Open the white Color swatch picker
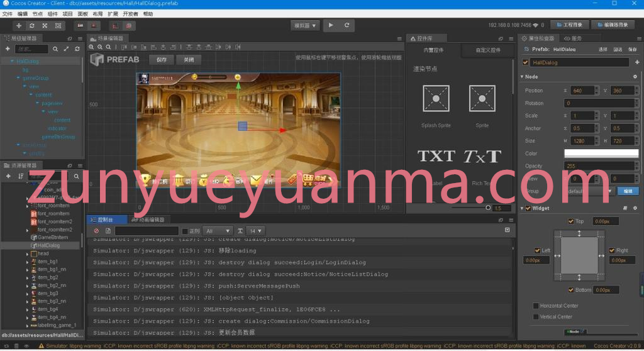This screenshot has width=644, height=351. tap(601, 153)
